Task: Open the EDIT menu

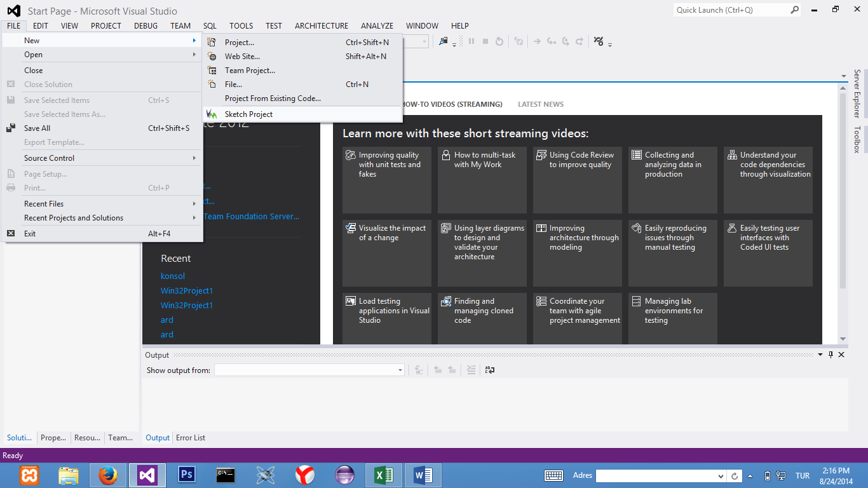Action: point(41,26)
